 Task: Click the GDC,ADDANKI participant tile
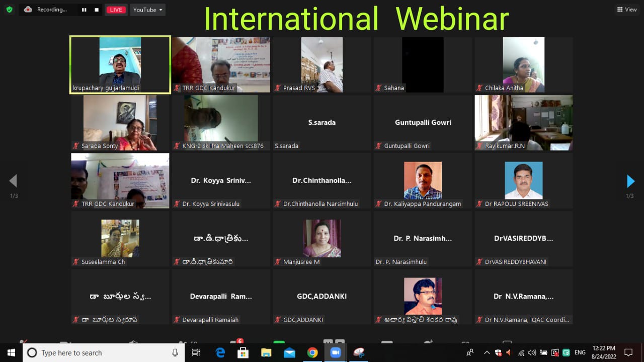(x=321, y=297)
